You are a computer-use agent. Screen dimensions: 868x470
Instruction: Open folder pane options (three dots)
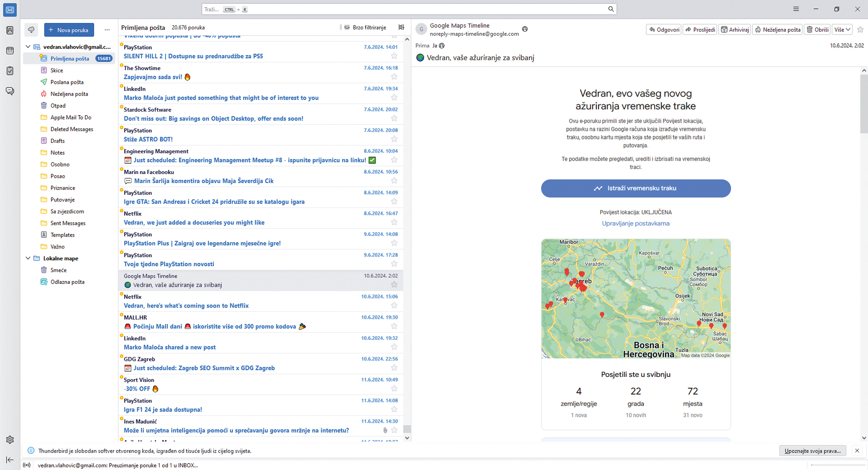(107, 30)
